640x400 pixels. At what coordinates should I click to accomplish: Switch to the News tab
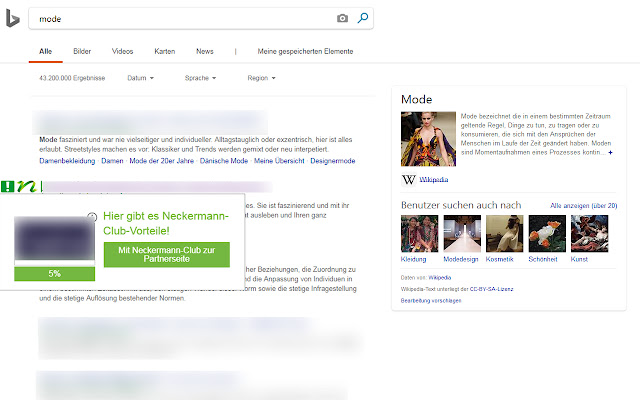tap(205, 51)
